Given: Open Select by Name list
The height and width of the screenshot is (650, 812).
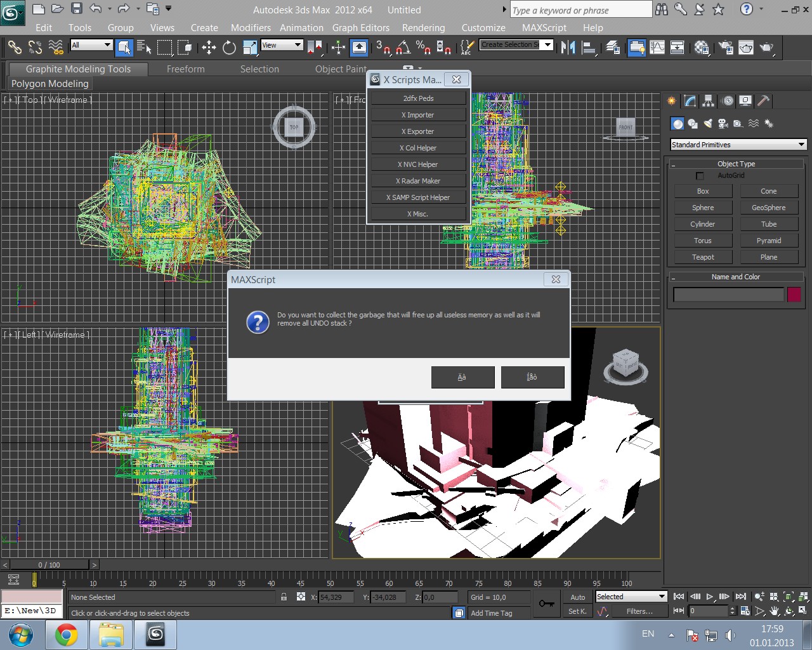Looking at the screenshot, I should 144,47.
